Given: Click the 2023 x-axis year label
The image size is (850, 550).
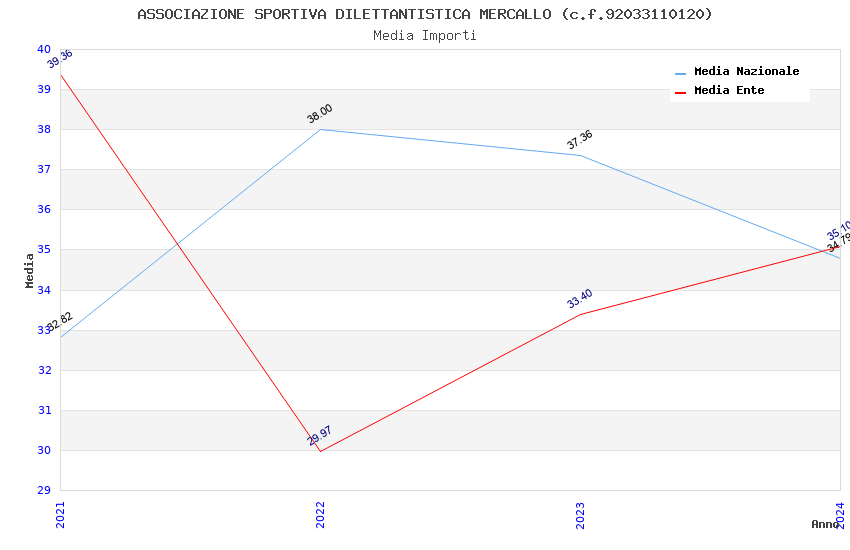Looking at the screenshot, I should [x=580, y=514].
